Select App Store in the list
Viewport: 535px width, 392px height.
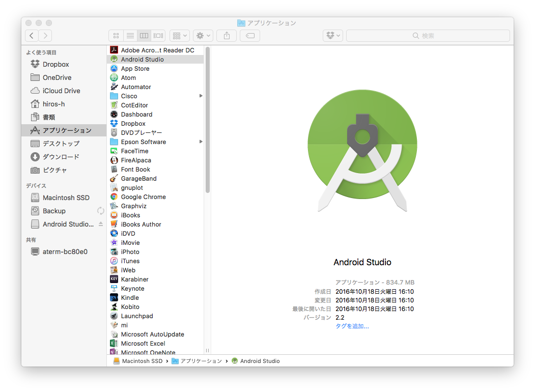click(156, 69)
